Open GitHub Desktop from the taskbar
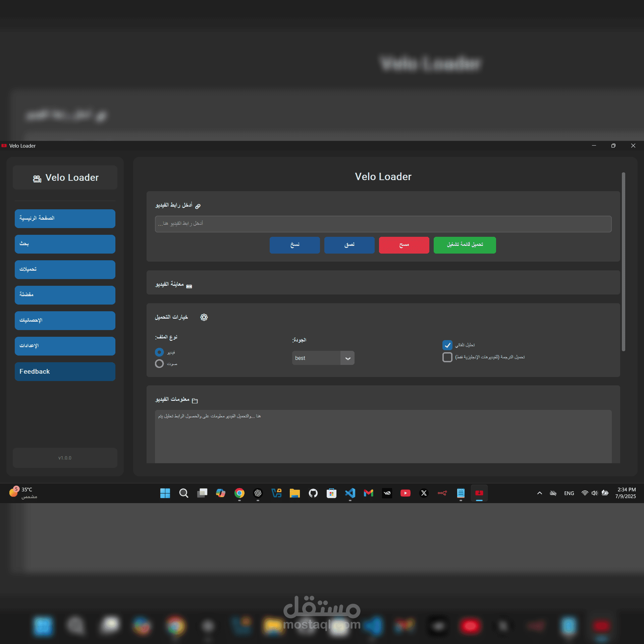Screen dimensions: 644x644 [313, 493]
